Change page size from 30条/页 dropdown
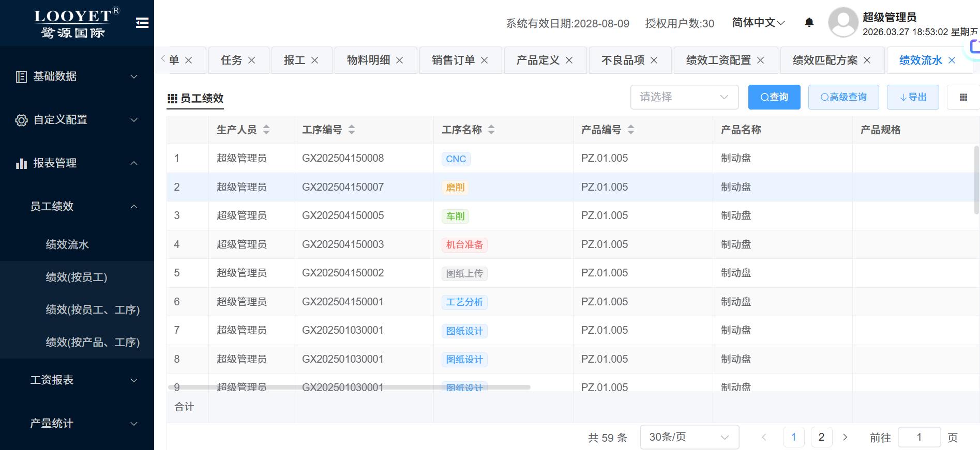 pos(689,437)
